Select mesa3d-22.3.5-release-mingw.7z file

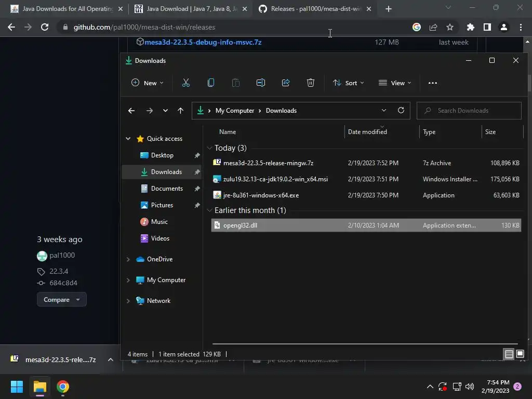(x=366, y=163)
